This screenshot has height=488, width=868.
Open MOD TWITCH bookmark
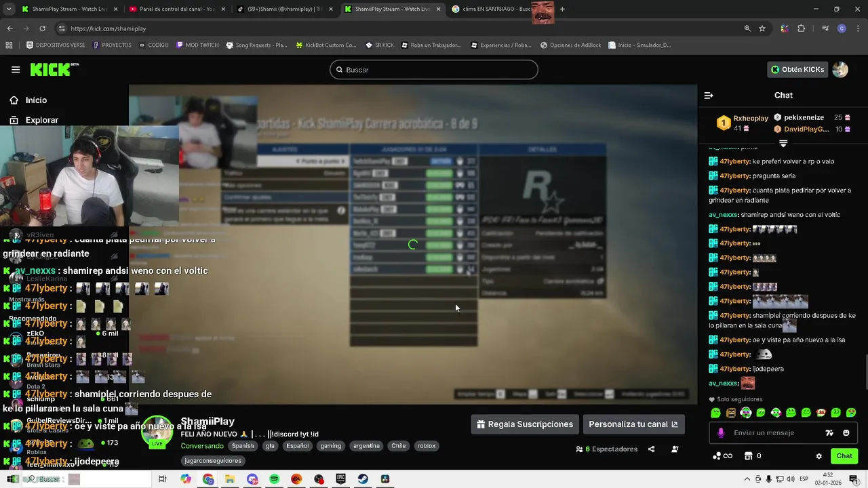point(197,45)
